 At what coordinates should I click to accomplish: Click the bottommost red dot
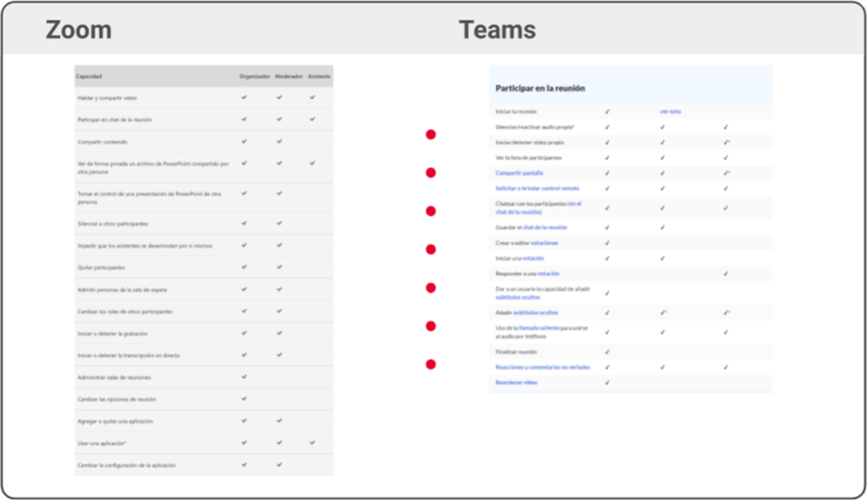coord(431,364)
